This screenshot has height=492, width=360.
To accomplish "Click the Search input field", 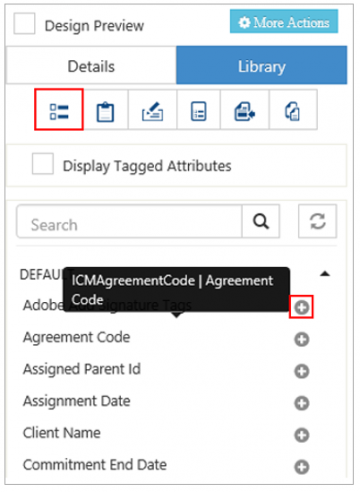I will [x=129, y=222].
